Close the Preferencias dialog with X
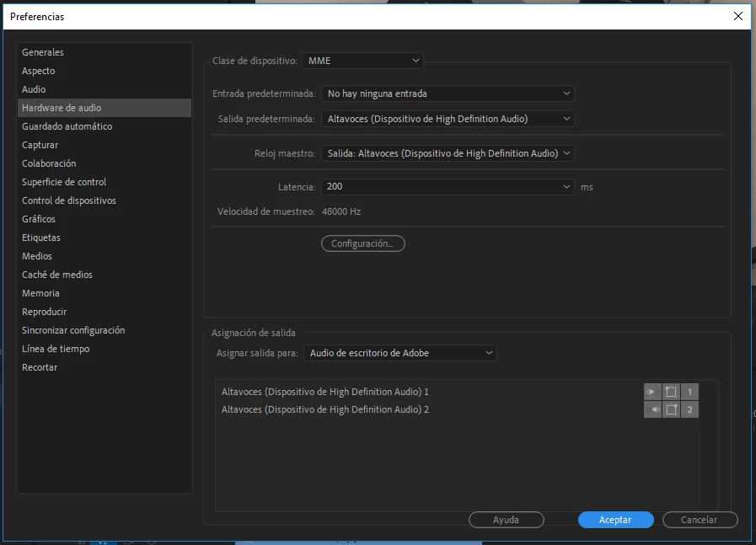 (737, 16)
